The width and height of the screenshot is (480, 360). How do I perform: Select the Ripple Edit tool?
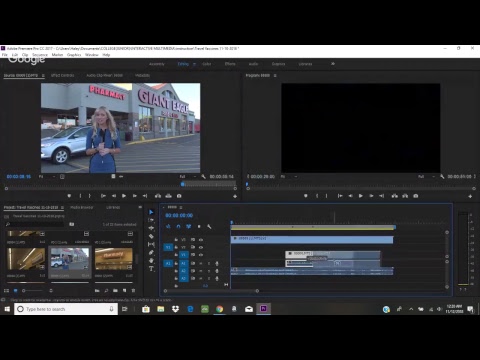(x=151, y=228)
